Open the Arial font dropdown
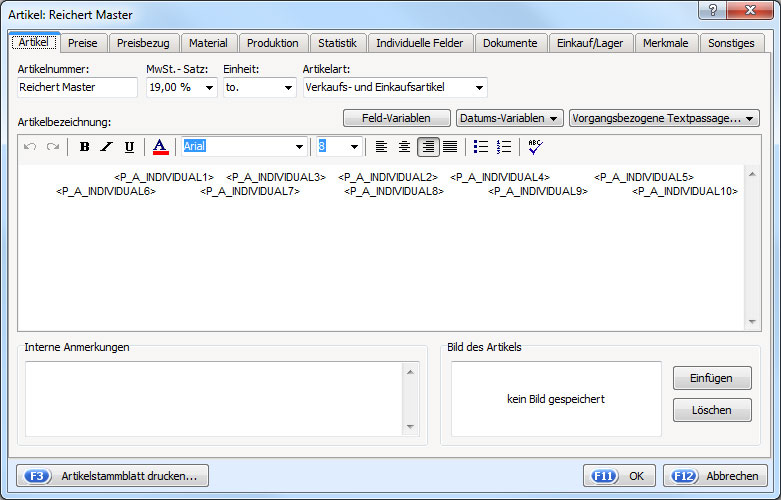 pyautogui.click(x=299, y=146)
